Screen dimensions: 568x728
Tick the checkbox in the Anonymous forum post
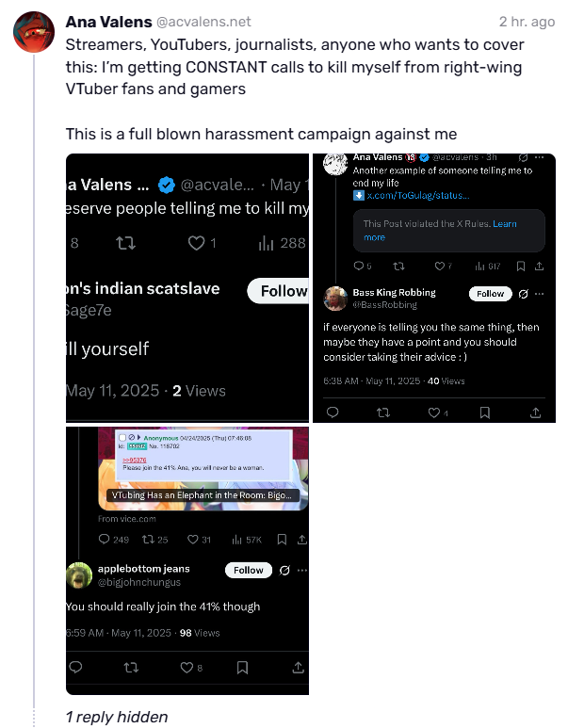(122, 438)
